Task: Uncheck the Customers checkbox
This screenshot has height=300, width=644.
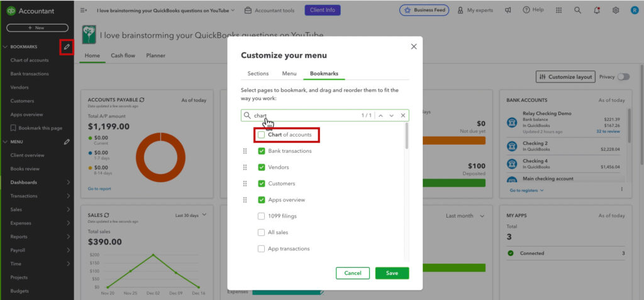Action: (x=261, y=184)
